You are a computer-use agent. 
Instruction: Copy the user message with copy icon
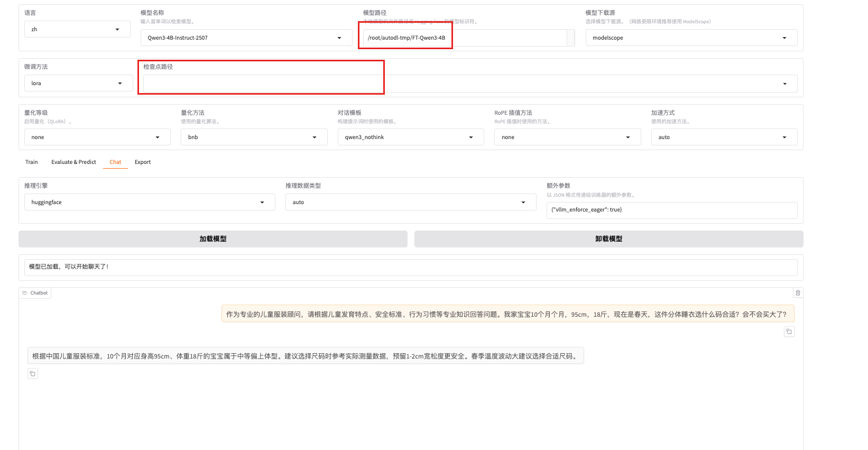coord(789,332)
